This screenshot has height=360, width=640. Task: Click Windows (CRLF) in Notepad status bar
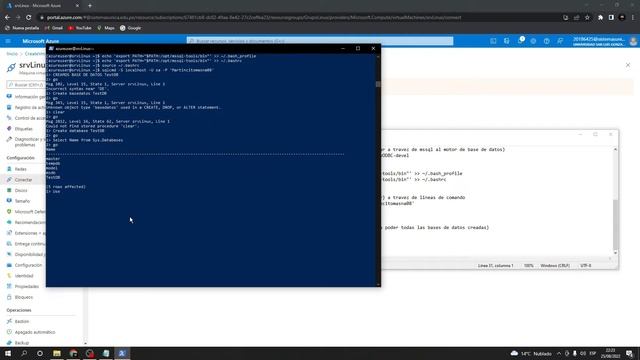point(555,266)
